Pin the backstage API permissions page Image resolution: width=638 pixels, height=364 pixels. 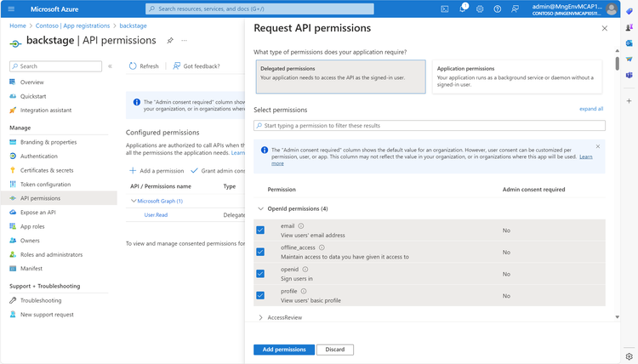click(x=170, y=41)
